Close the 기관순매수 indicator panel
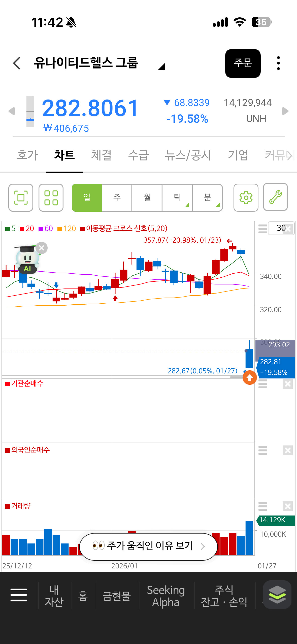Screen dimensions: 297x644 [288, 384]
